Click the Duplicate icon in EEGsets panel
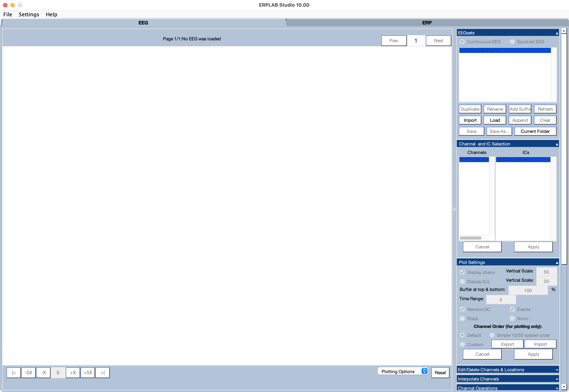Image resolution: width=569 pixels, height=392 pixels. [x=470, y=108]
